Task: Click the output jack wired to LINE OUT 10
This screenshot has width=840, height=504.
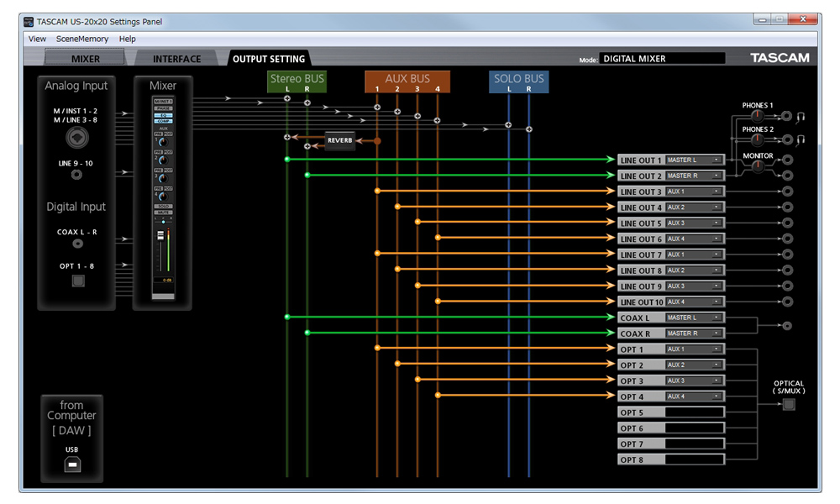Action: point(787,302)
